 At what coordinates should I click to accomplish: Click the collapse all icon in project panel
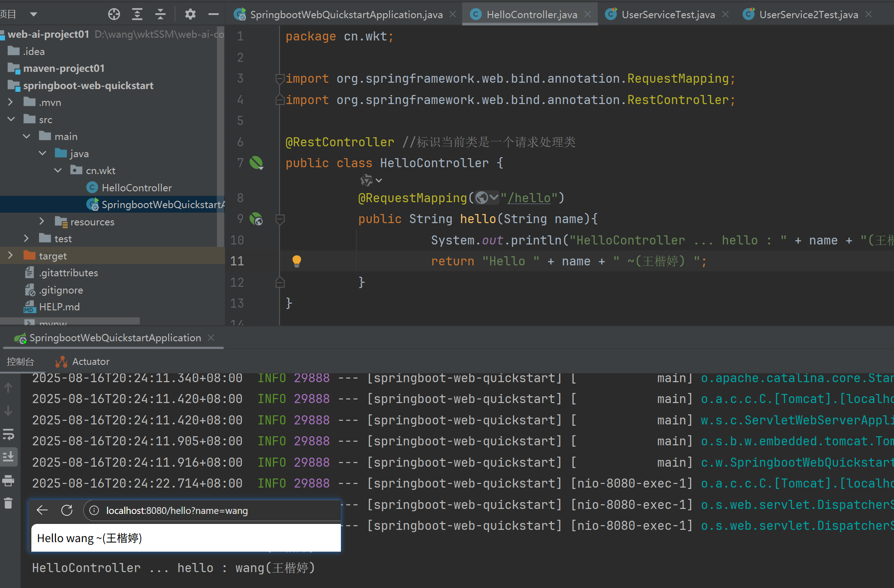[x=160, y=14]
